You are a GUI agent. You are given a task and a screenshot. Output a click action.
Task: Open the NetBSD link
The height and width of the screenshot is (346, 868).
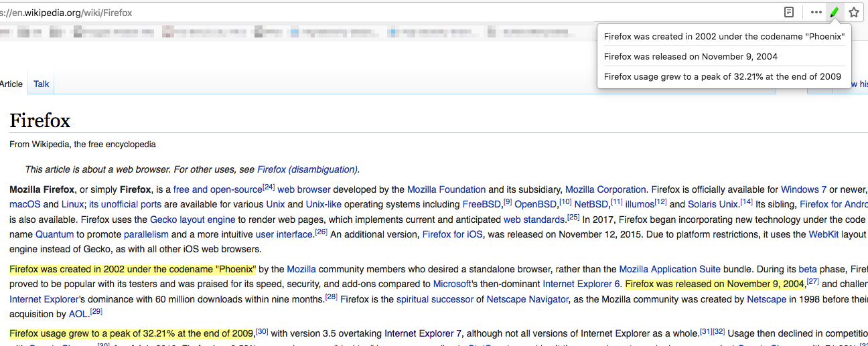591,204
